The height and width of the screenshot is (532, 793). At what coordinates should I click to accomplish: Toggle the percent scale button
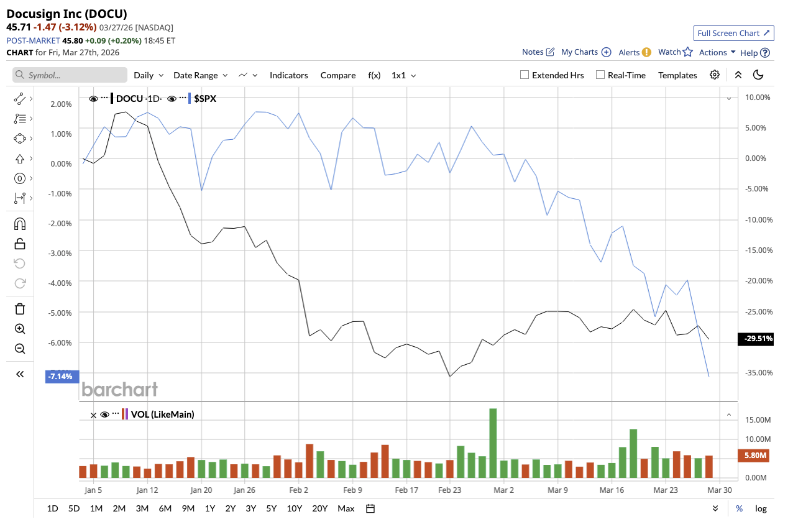click(740, 508)
